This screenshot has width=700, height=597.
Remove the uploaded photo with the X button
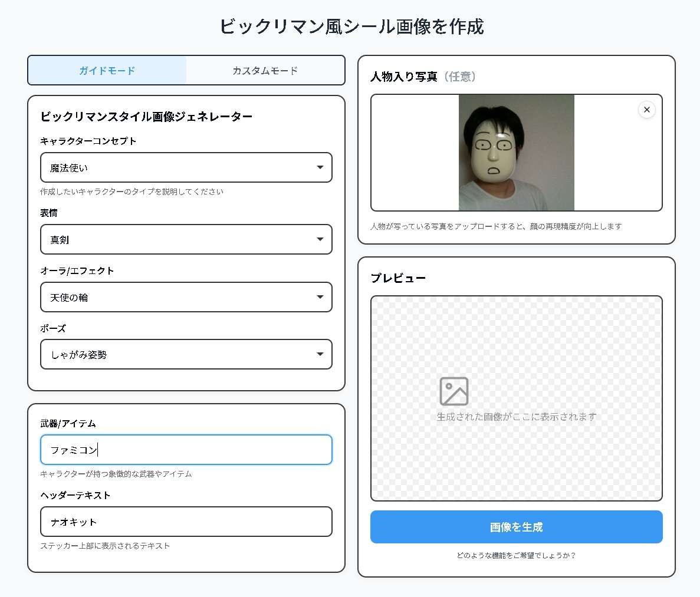(x=646, y=110)
